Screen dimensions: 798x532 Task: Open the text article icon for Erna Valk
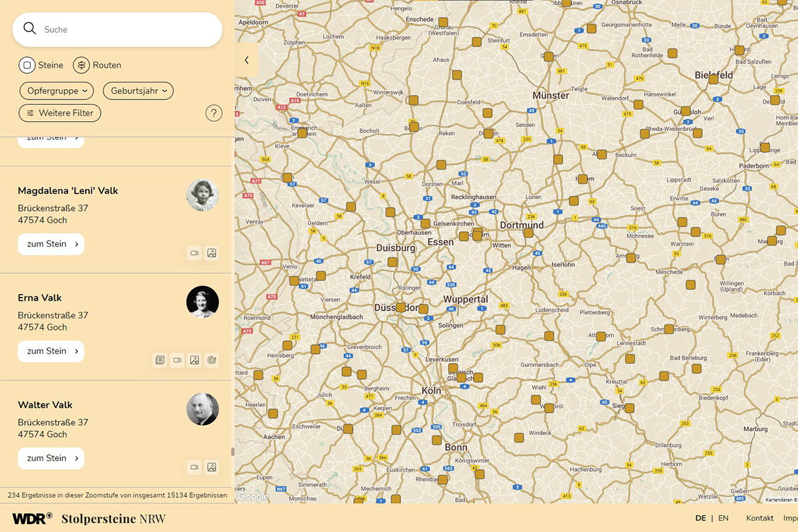(160, 360)
